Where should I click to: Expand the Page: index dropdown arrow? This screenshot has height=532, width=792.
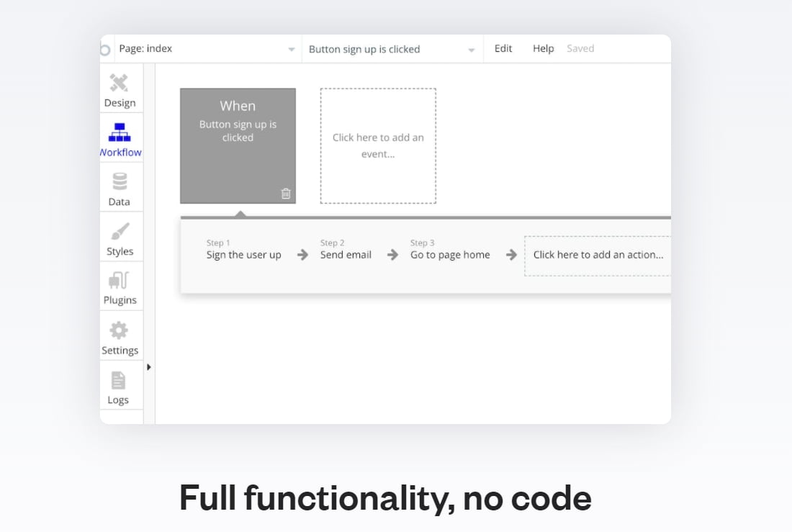point(292,50)
